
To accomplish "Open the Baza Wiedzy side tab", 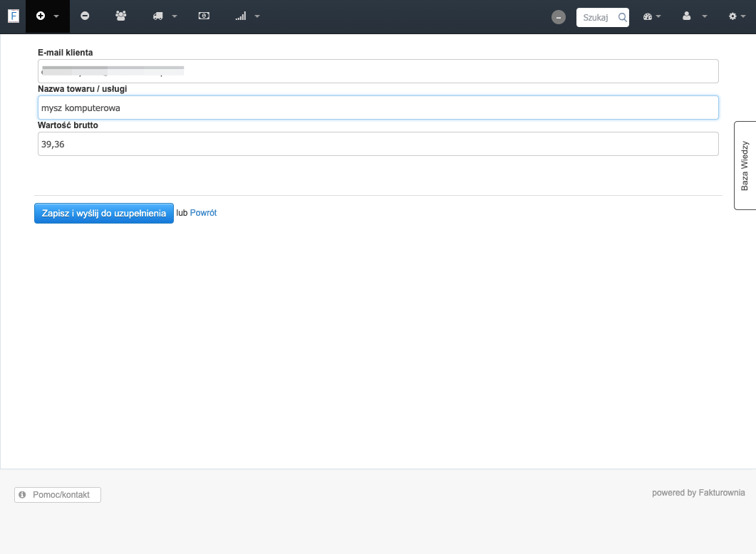I will [x=745, y=165].
